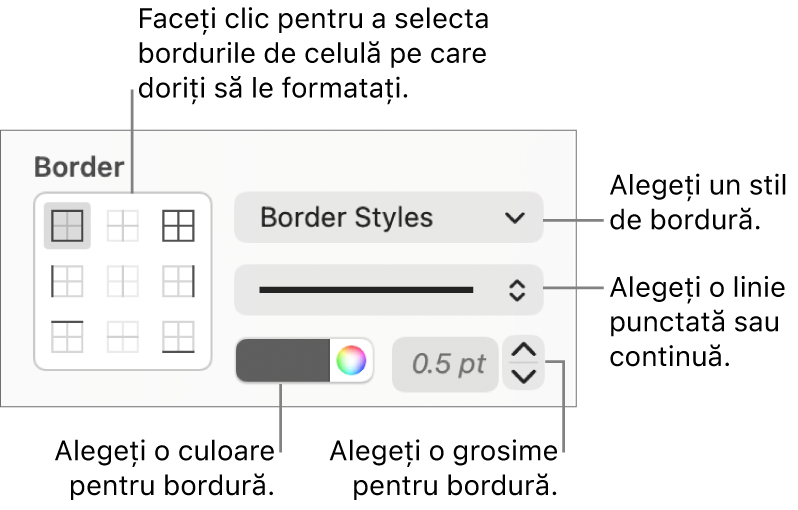Select the all borders icon
798x510 pixels.
pos(178,225)
